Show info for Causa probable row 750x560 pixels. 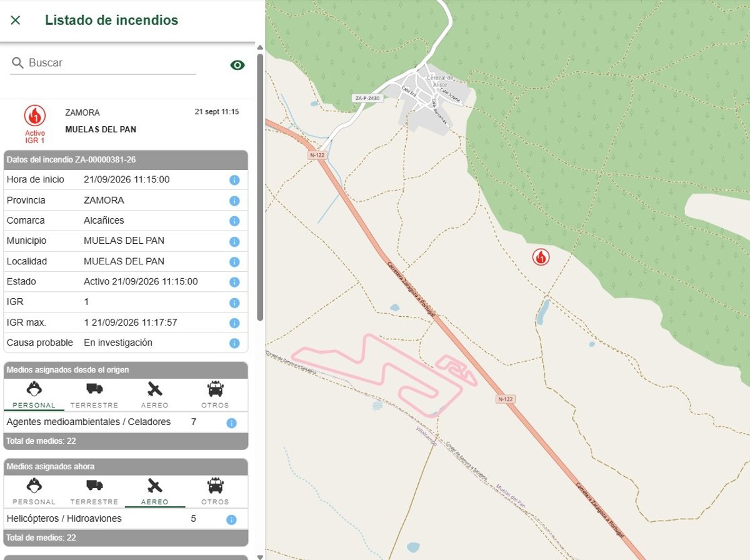234,343
